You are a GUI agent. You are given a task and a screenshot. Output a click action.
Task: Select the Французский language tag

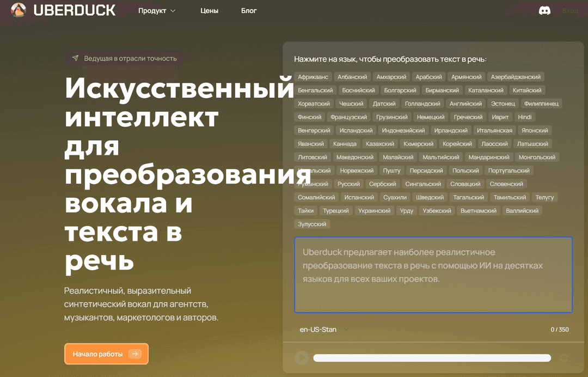tap(348, 117)
